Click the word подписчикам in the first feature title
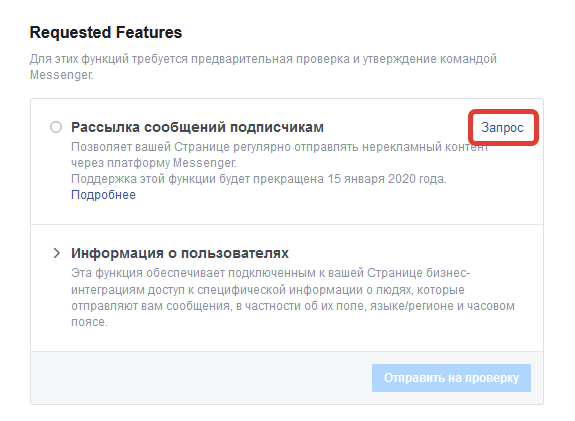The width and height of the screenshot is (575, 421). pos(277,128)
